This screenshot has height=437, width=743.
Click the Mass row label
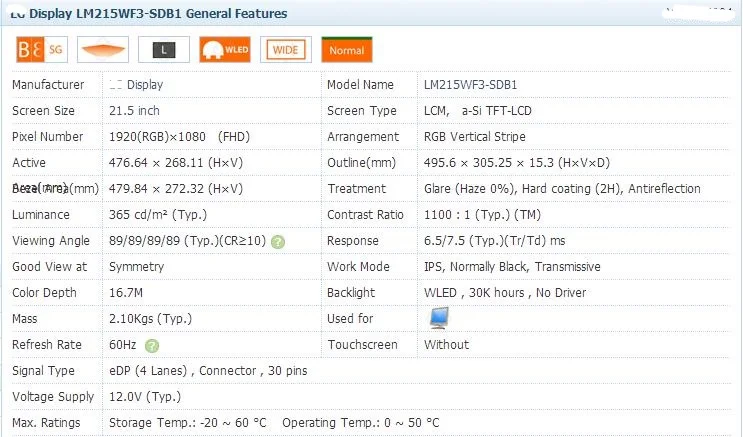coord(25,319)
